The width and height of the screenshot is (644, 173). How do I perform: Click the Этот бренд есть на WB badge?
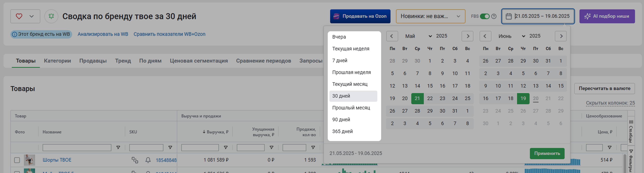pos(41,34)
